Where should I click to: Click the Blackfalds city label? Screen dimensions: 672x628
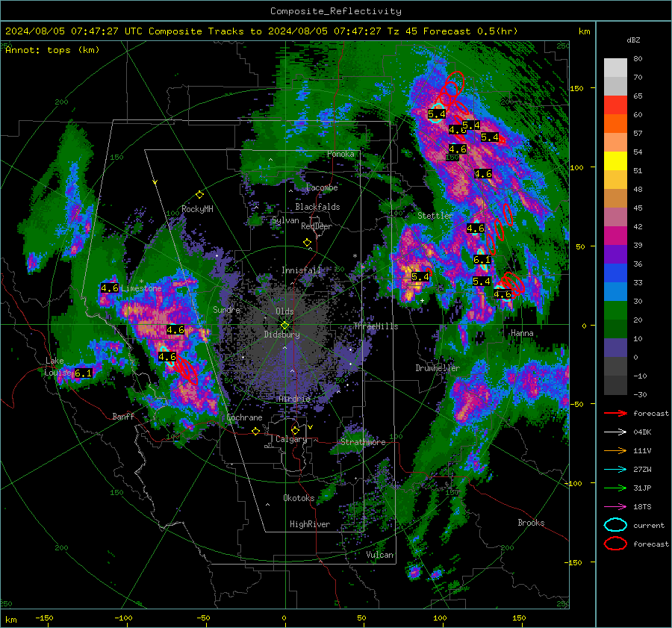(x=317, y=207)
